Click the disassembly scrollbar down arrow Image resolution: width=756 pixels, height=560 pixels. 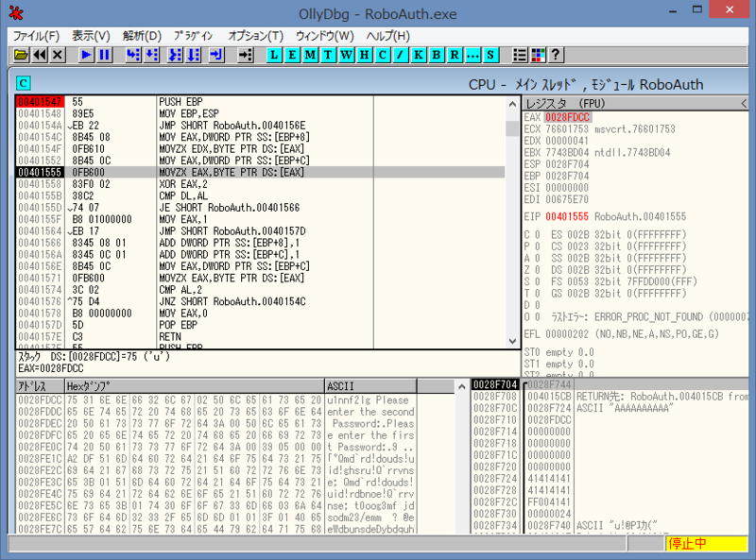[512, 341]
